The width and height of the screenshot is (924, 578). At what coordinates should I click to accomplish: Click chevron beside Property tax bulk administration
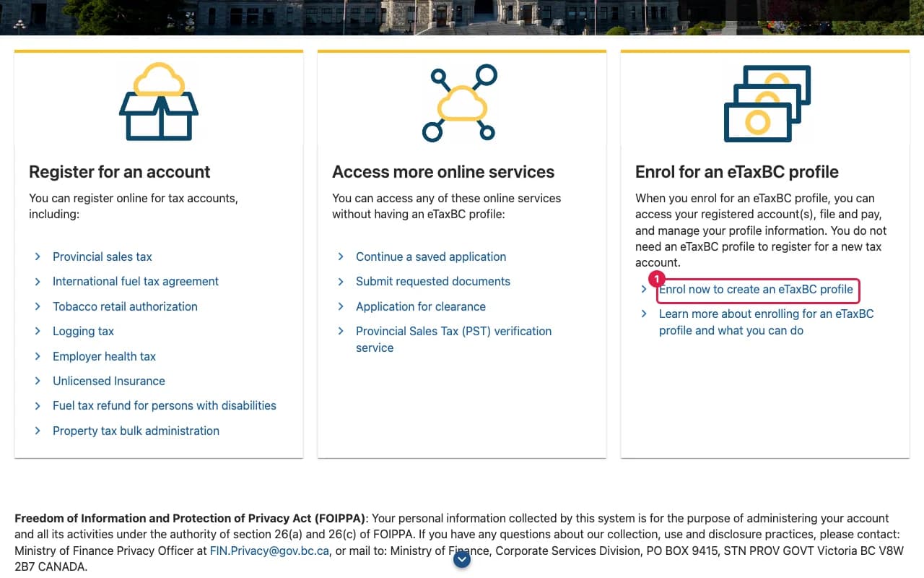(38, 431)
